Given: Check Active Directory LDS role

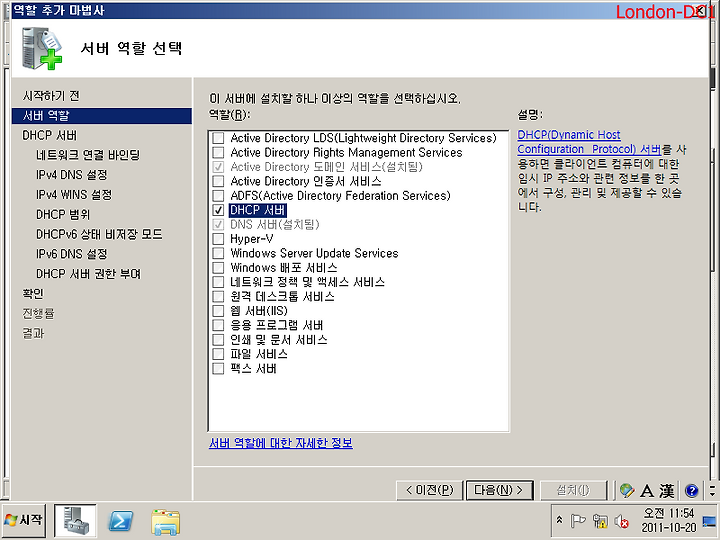Looking at the screenshot, I should coord(218,138).
